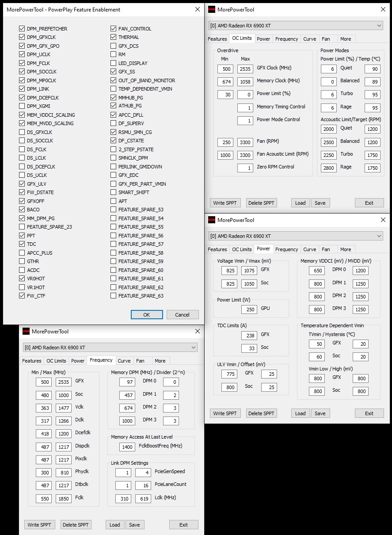
Task: Edit the GPU Power Limit 250 W field
Action: (x=250, y=310)
